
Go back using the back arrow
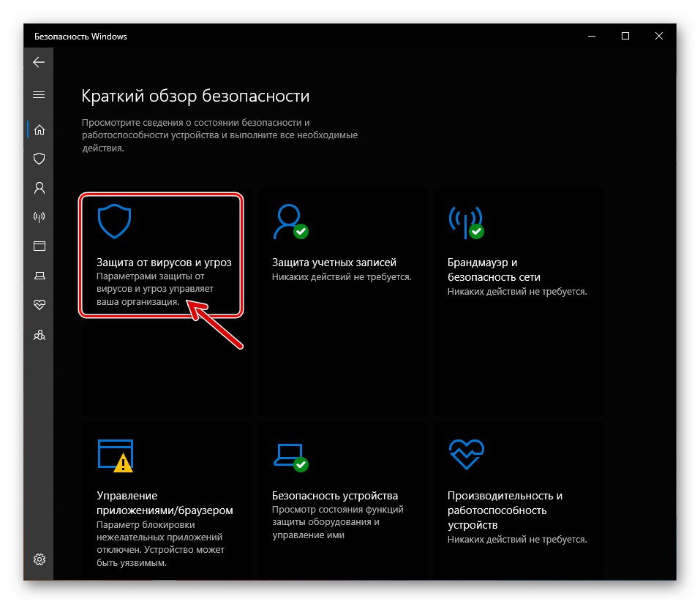(39, 62)
